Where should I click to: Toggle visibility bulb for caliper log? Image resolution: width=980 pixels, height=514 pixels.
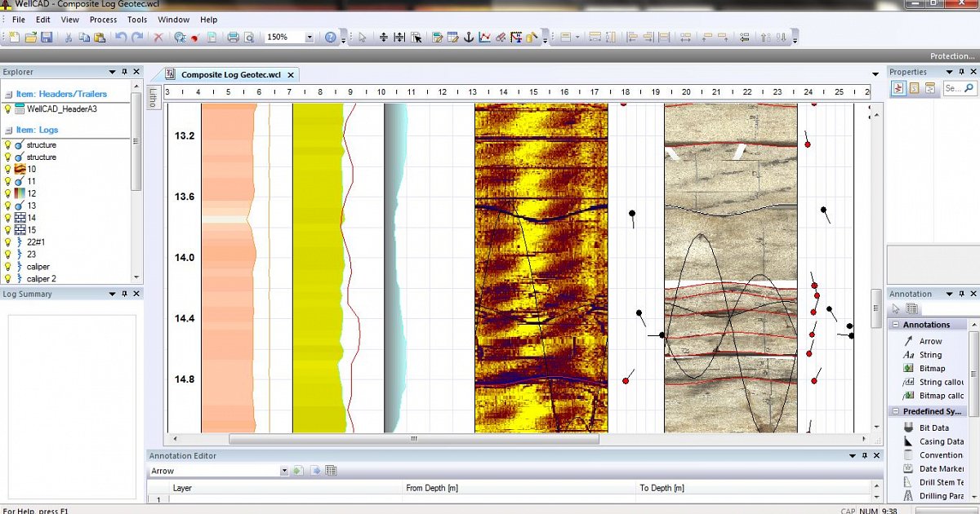8,267
